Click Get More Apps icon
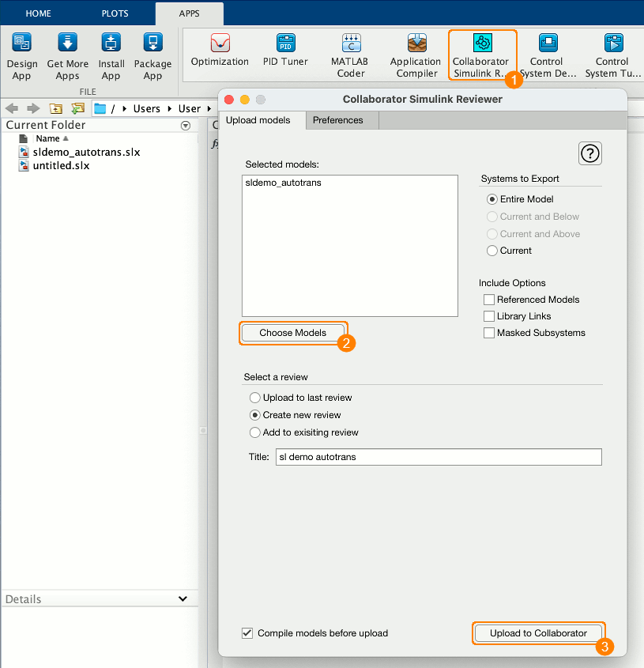The height and width of the screenshot is (668, 644). coord(67,56)
